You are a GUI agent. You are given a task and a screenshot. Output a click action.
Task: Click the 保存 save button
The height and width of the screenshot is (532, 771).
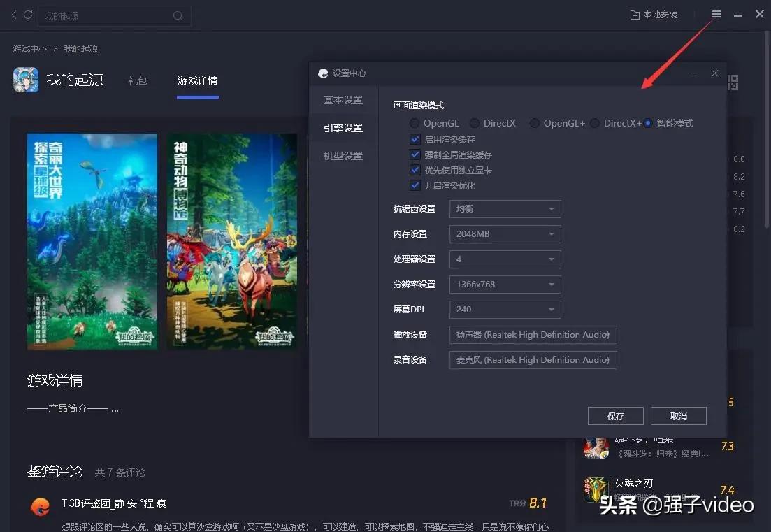tap(615, 416)
